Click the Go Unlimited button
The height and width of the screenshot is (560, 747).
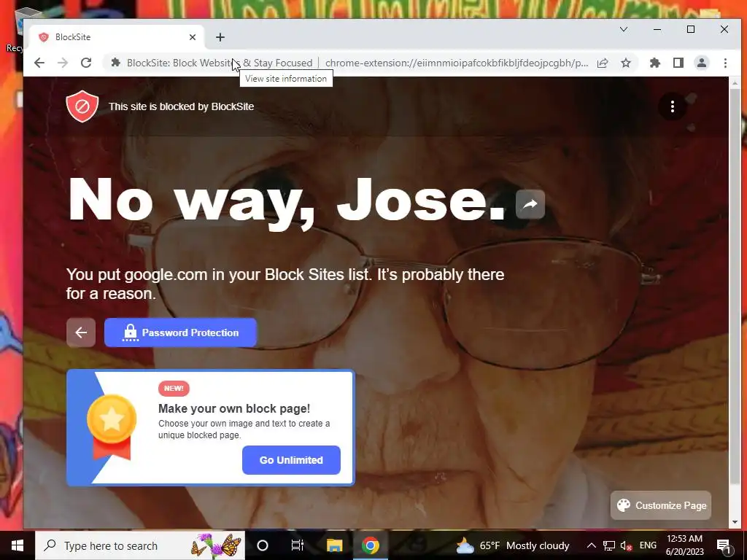pos(291,460)
